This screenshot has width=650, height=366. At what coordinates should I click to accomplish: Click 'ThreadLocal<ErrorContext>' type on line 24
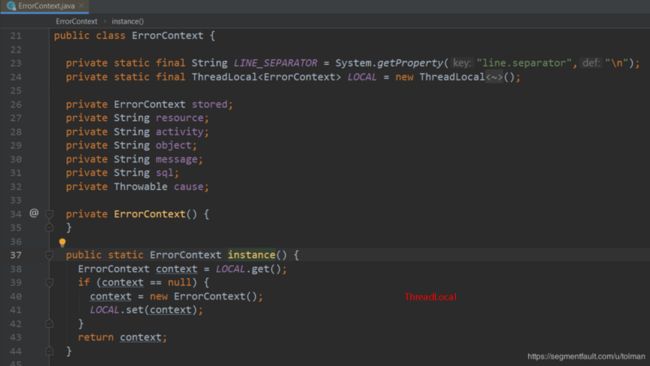click(x=266, y=77)
